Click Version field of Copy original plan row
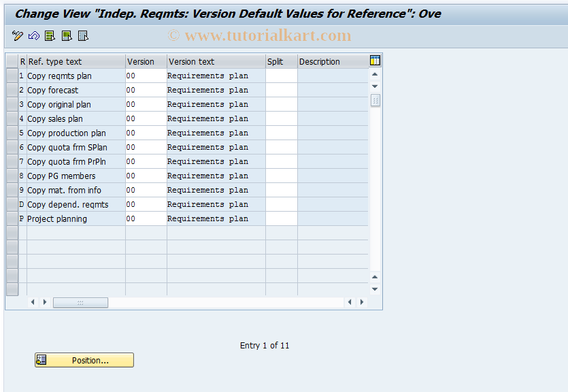The width and height of the screenshot is (568, 392). click(146, 104)
